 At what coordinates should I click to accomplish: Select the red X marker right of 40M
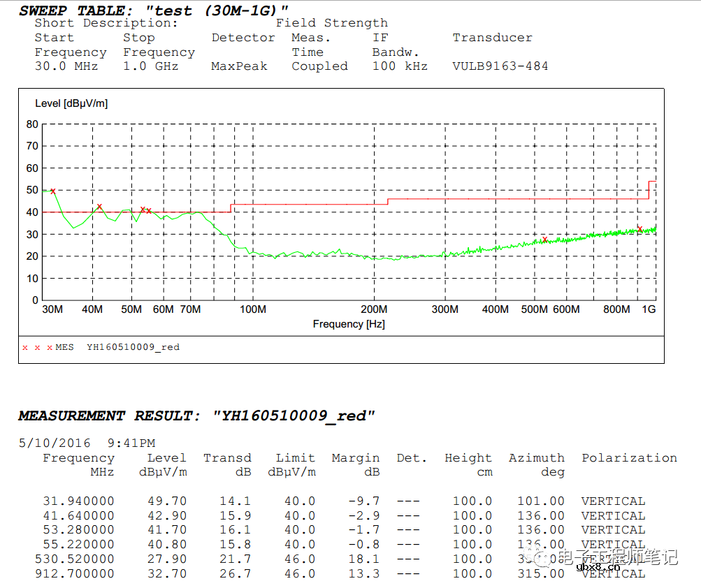[99, 206]
